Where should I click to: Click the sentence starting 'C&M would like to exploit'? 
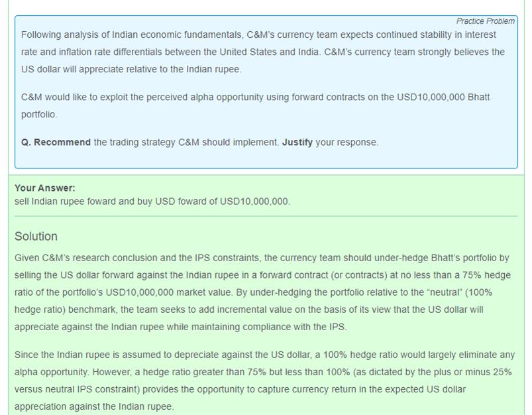[256, 97]
